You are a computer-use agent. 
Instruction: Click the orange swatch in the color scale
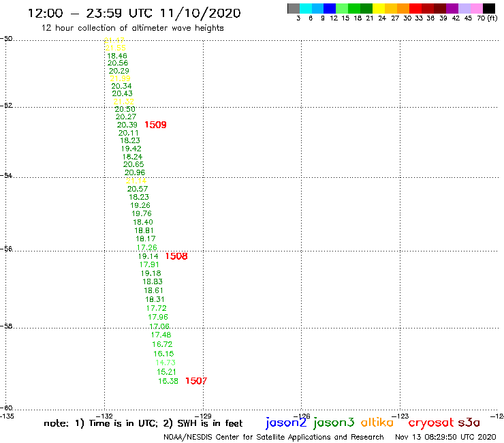click(x=403, y=8)
